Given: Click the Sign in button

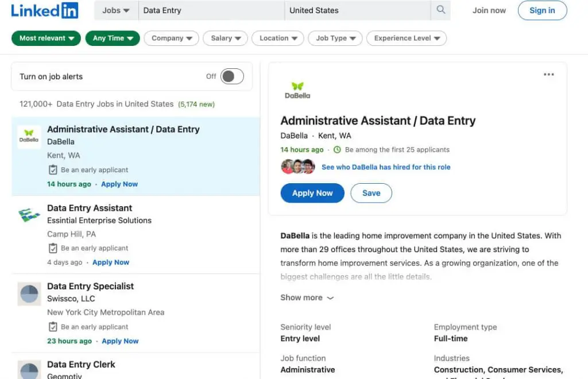Looking at the screenshot, I should (542, 10).
